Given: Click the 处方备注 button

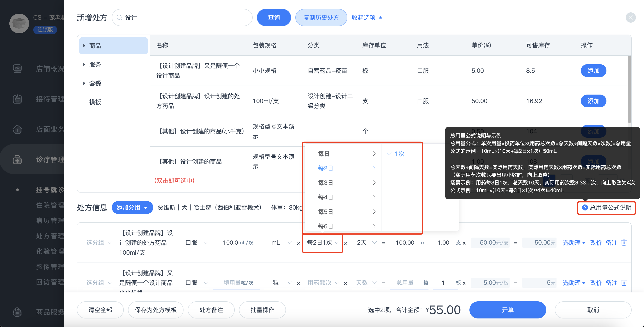Looking at the screenshot, I should click(211, 310).
